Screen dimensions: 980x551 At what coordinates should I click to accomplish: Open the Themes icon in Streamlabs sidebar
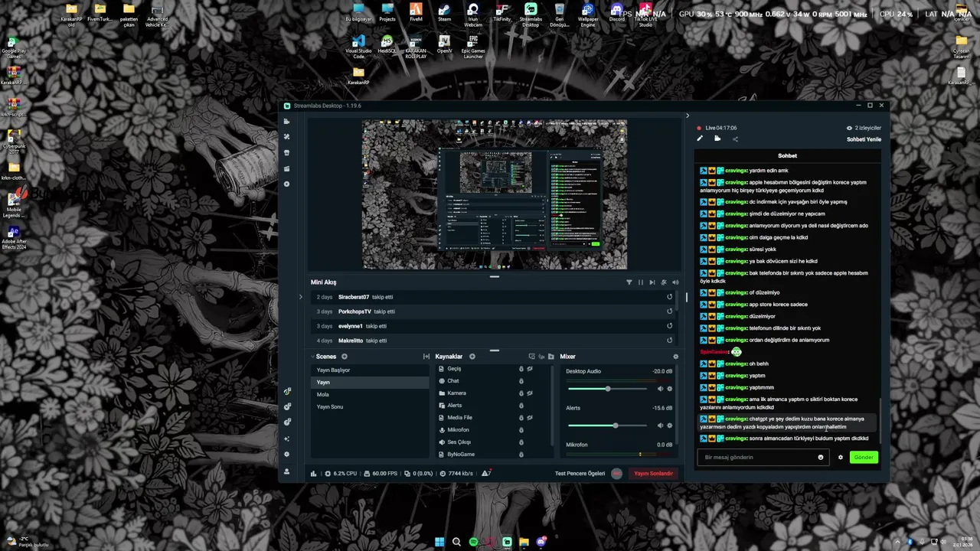pyautogui.click(x=287, y=137)
